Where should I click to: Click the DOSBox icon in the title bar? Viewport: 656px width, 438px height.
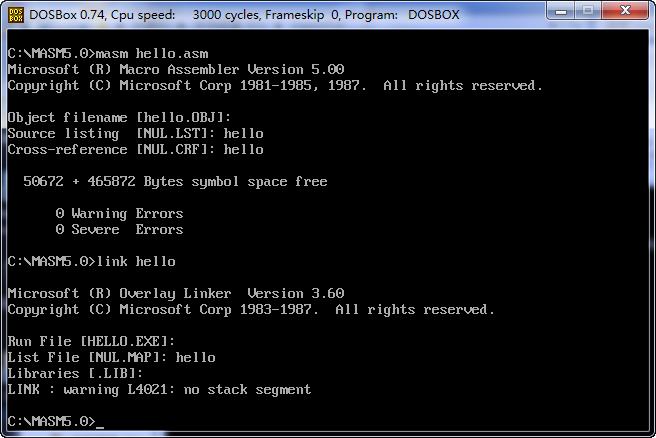[x=15, y=14]
